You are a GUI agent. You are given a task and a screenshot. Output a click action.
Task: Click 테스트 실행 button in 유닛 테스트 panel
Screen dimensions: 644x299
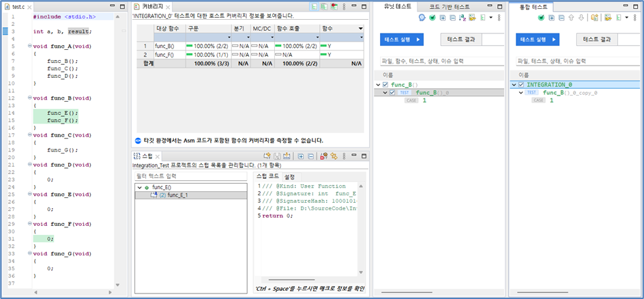[402, 40]
